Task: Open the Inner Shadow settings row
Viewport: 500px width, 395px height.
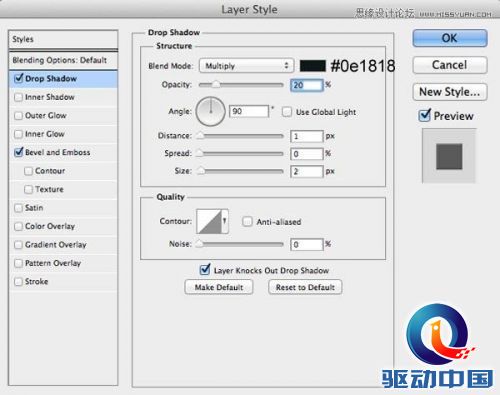Action: click(63, 97)
